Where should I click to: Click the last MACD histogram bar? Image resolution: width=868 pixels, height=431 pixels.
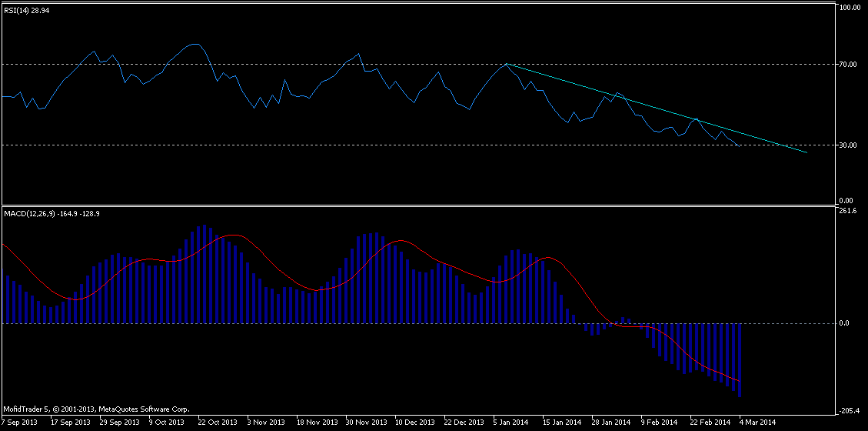(x=740, y=359)
